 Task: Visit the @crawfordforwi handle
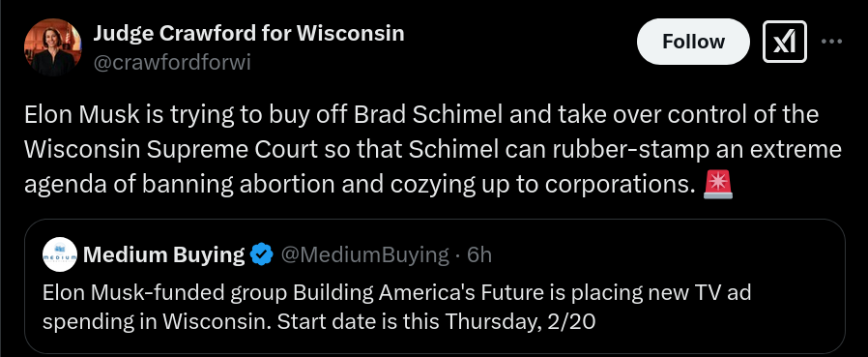point(172,63)
